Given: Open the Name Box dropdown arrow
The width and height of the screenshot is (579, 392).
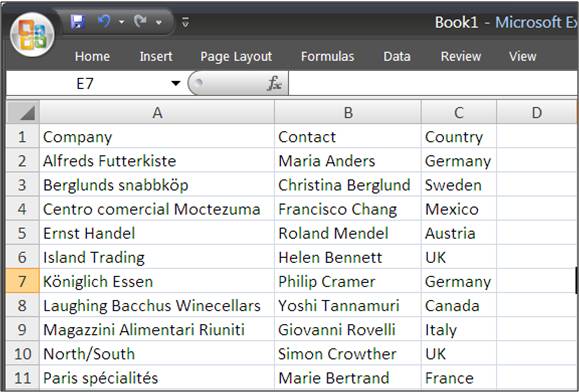Looking at the screenshot, I should click(x=176, y=83).
